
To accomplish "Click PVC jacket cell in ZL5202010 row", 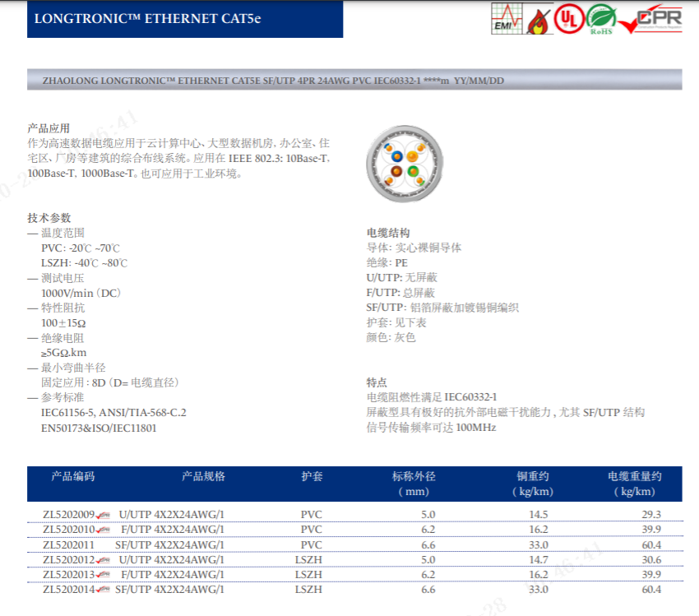I will click(311, 529).
